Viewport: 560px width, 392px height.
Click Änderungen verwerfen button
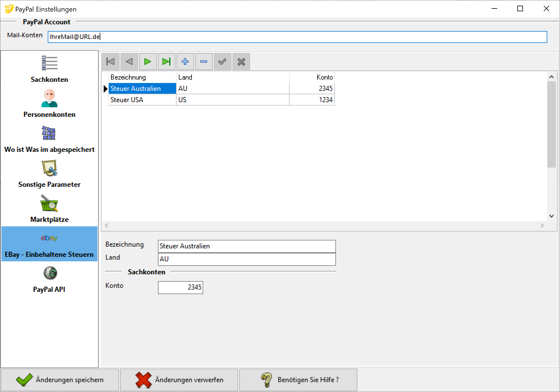click(x=179, y=380)
